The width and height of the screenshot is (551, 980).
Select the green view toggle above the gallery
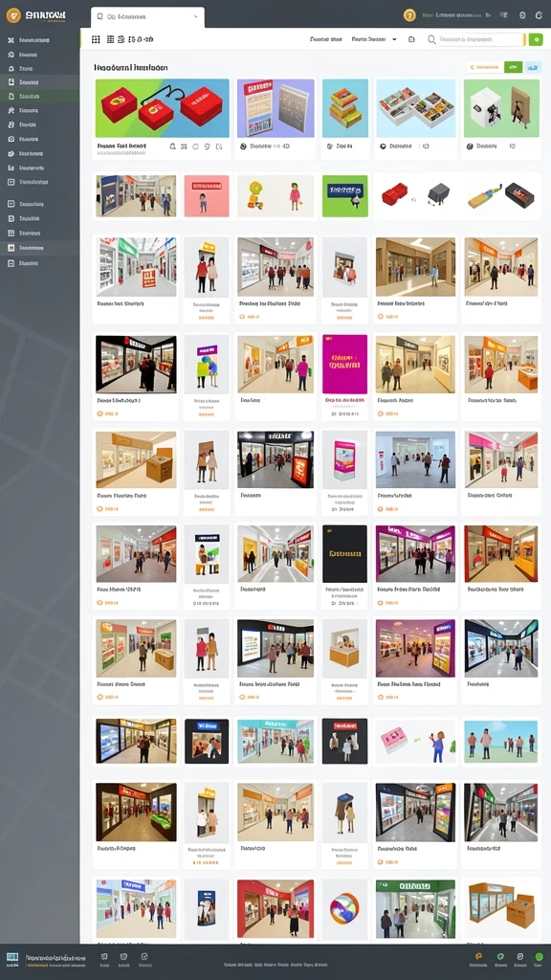pos(513,67)
